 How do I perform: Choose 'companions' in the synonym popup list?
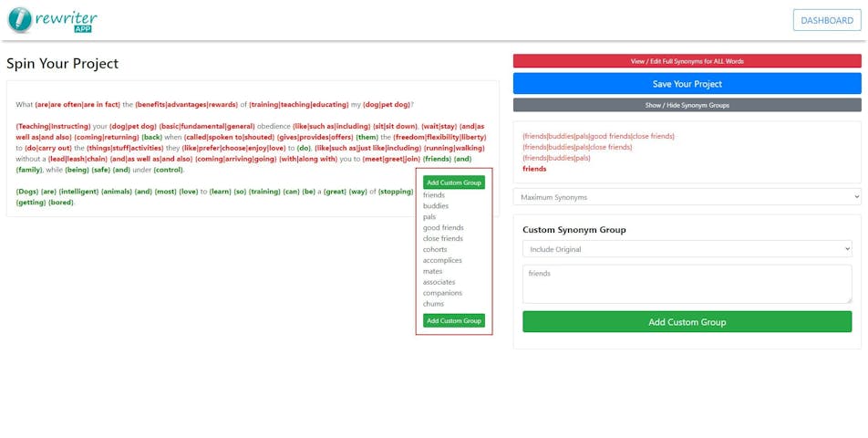[442, 293]
